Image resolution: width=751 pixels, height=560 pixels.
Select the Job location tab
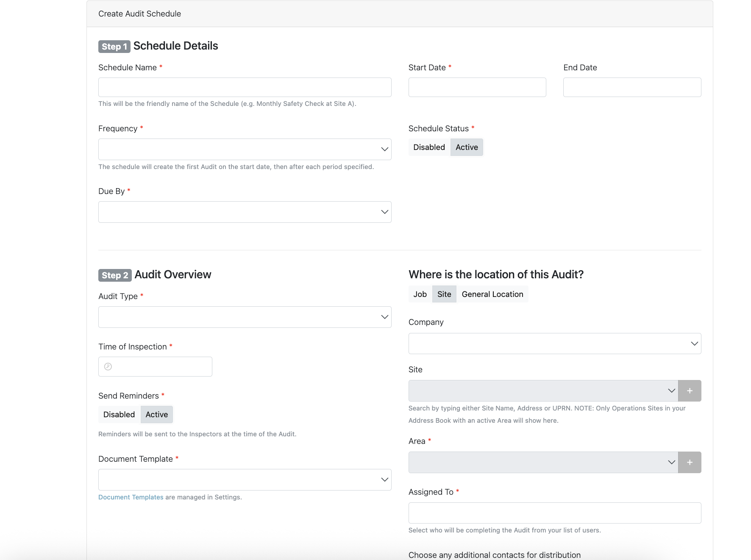tap(420, 294)
